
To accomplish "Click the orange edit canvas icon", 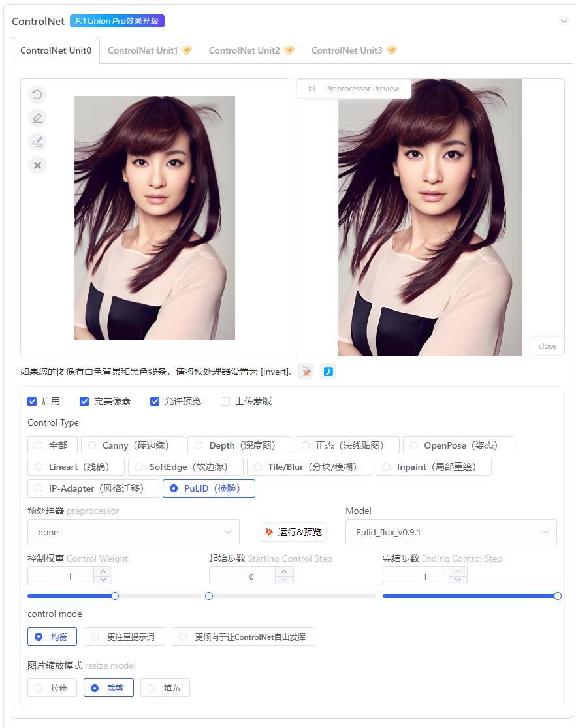I will pos(306,372).
